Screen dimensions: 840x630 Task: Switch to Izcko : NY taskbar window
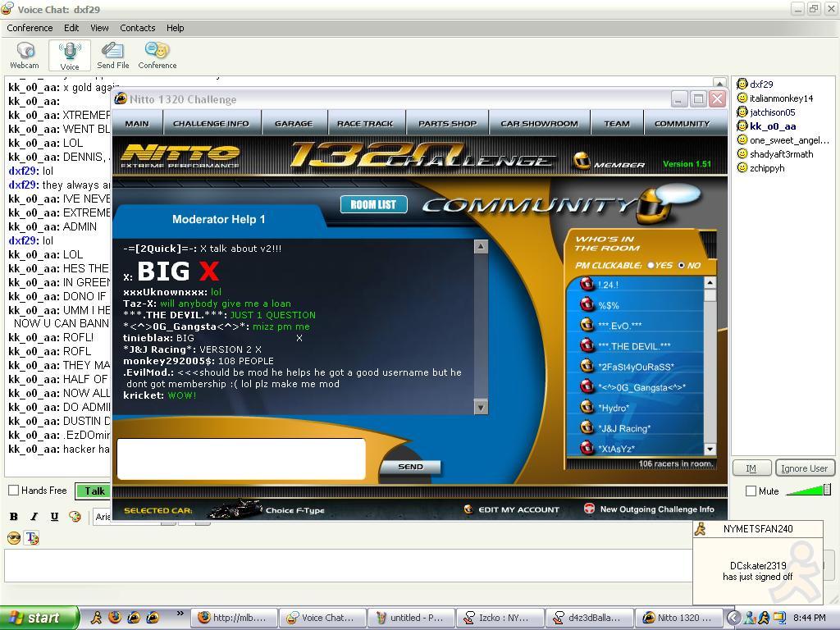tap(500, 618)
